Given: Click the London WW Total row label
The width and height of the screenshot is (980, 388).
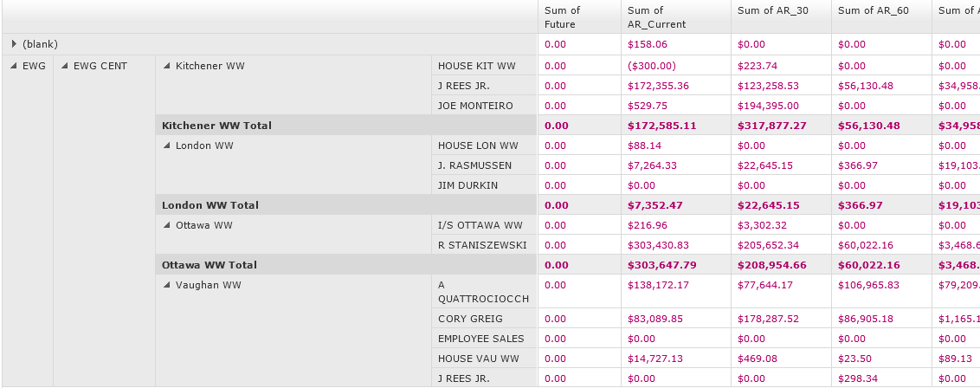Looking at the screenshot, I should point(210,205).
